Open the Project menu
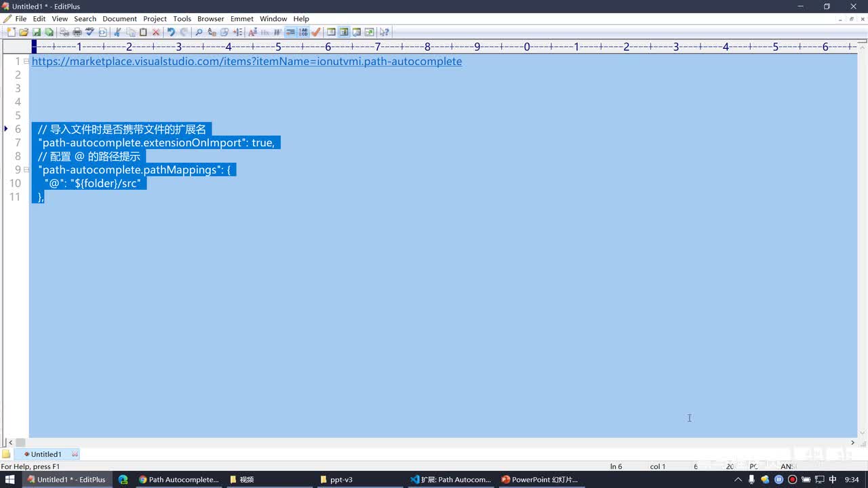The width and height of the screenshot is (868, 488). click(x=155, y=19)
